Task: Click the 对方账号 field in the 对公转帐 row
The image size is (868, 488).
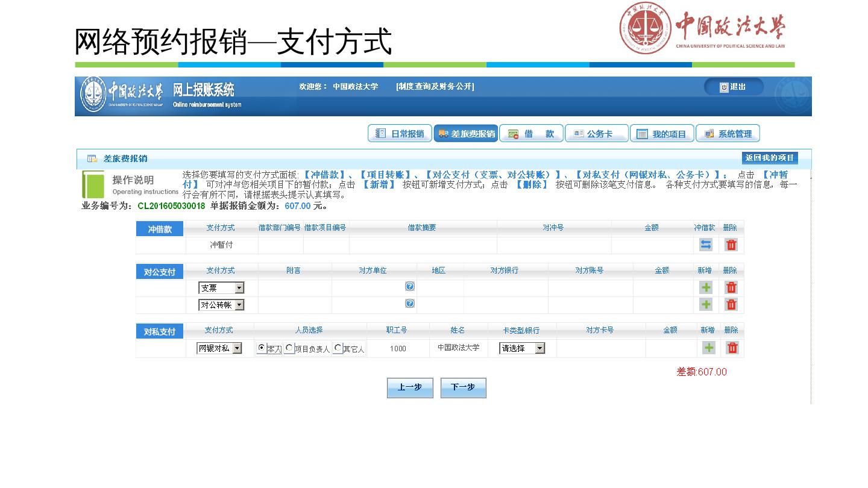Action: [591, 305]
